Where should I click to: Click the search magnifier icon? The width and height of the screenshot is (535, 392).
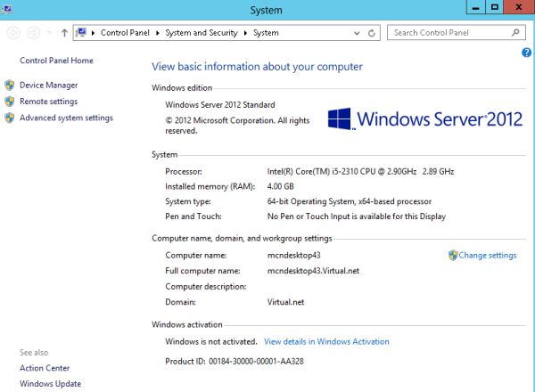515,32
